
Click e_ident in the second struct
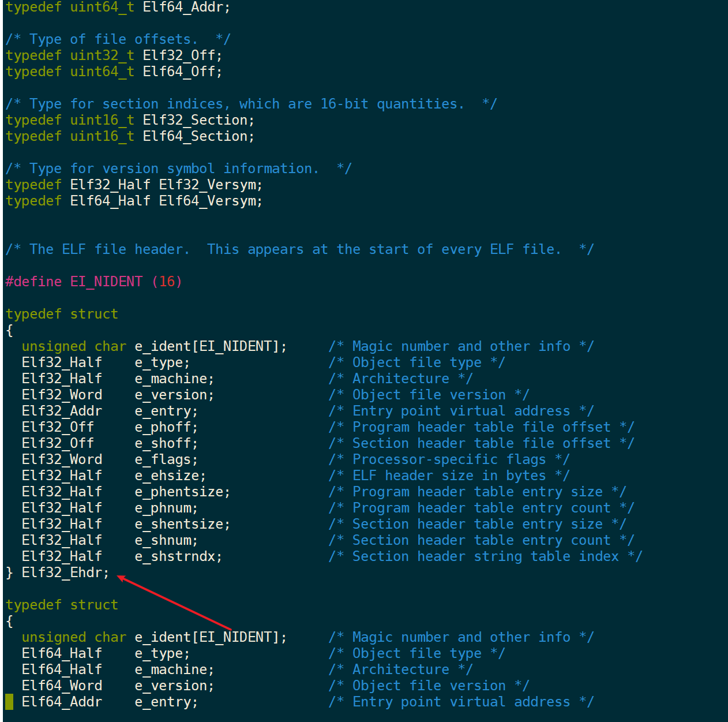pyautogui.click(x=163, y=637)
